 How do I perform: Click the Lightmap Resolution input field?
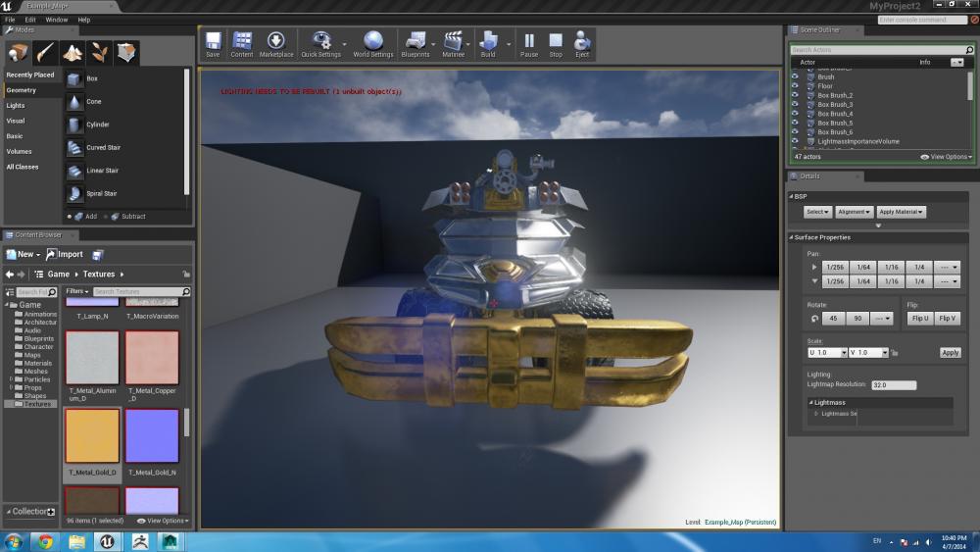click(x=894, y=385)
